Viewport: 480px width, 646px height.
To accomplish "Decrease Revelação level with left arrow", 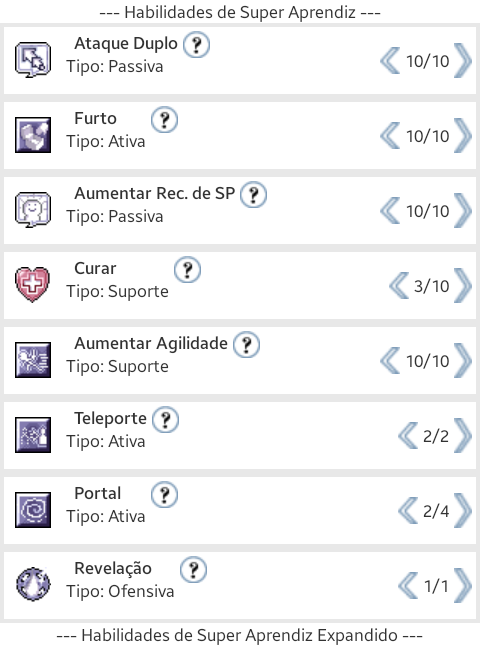I will pos(408,585).
